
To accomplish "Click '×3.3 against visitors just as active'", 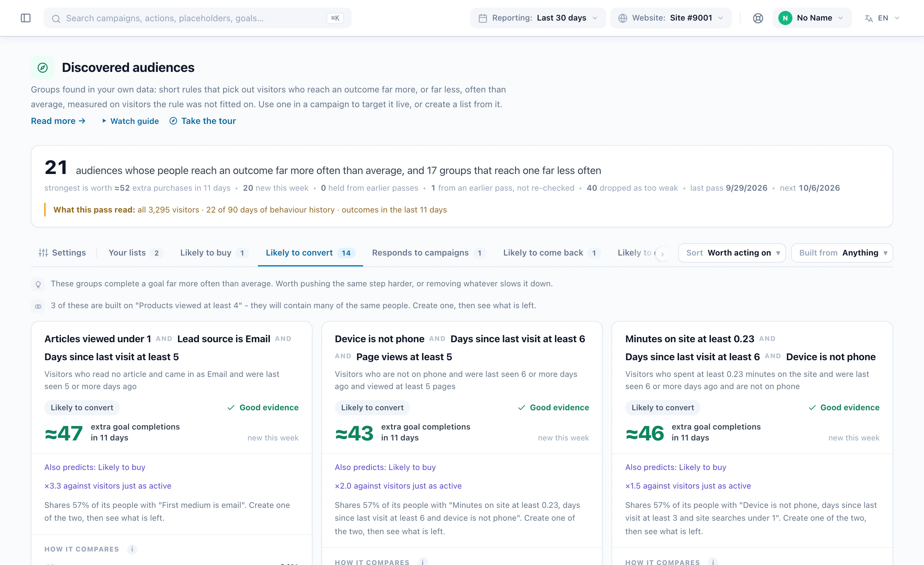I will tap(108, 486).
